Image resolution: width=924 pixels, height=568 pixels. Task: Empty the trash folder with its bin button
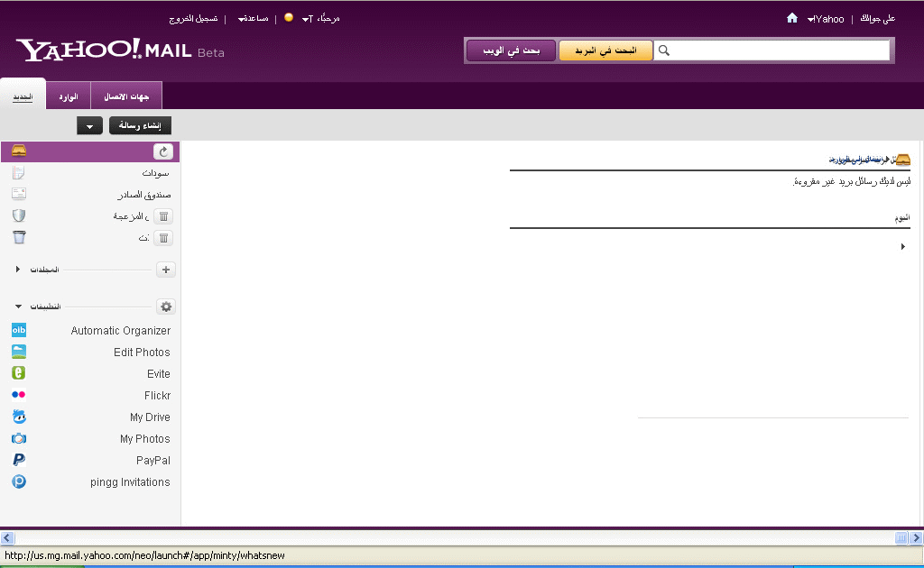click(164, 238)
